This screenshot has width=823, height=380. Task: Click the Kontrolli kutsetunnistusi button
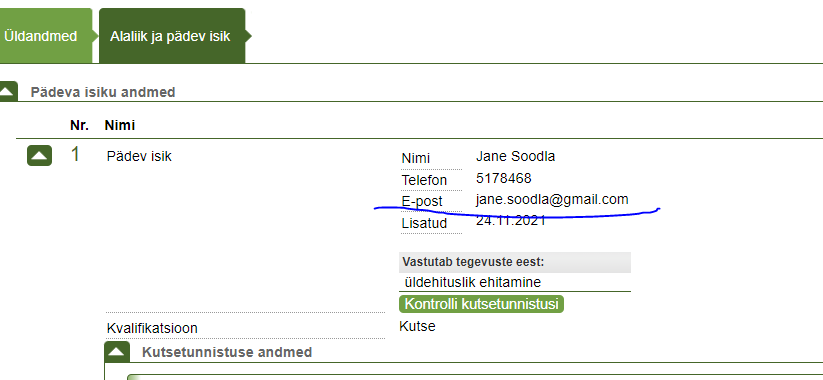coord(481,304)
